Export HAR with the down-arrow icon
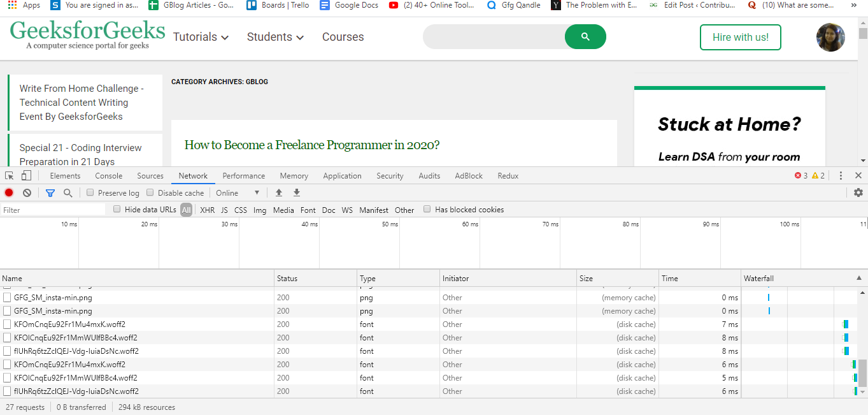This screenshot has height=415, width=868. 296,193
